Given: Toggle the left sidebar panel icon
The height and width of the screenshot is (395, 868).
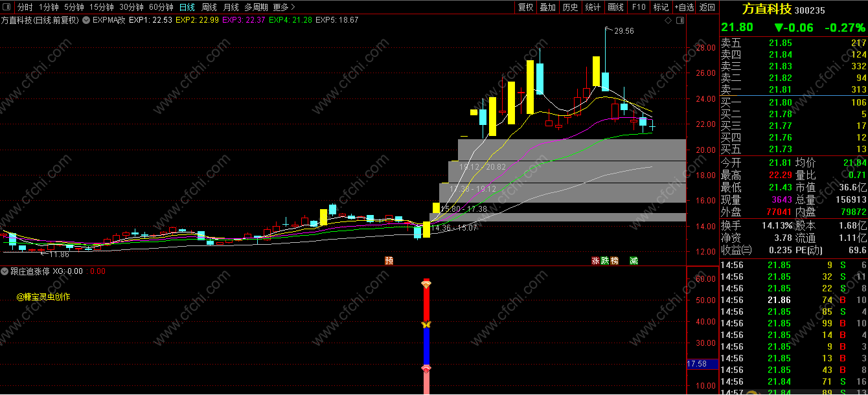Looking at the screenshot, I should click(7, 7).
